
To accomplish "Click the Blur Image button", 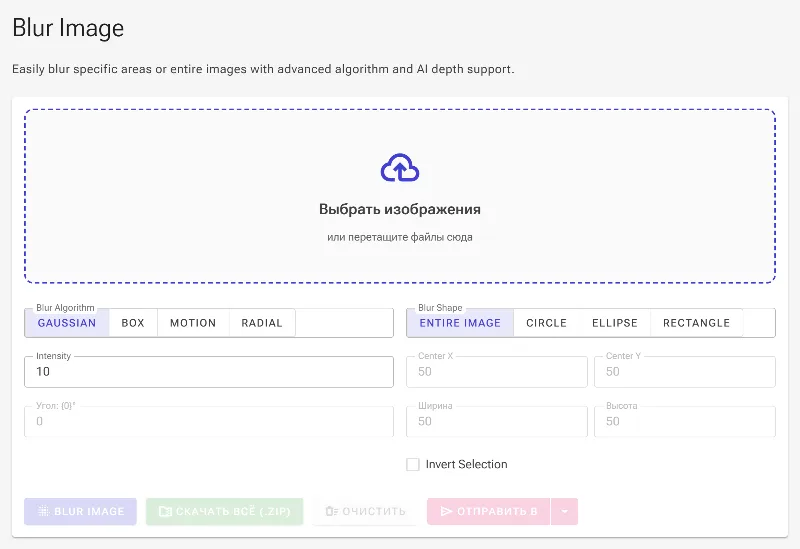I will pos(81,511).
